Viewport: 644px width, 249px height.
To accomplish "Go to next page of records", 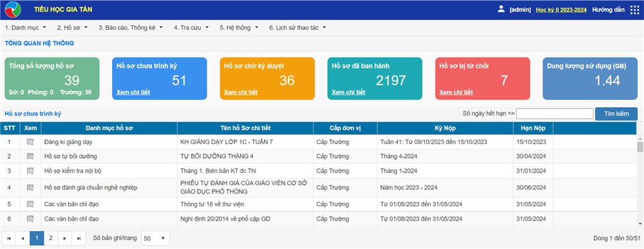I will tap(64, 238).
